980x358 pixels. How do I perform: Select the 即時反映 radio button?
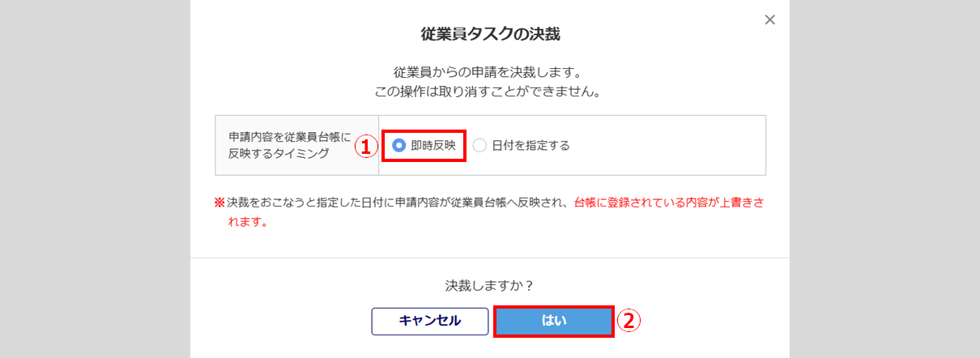(398, 146)
